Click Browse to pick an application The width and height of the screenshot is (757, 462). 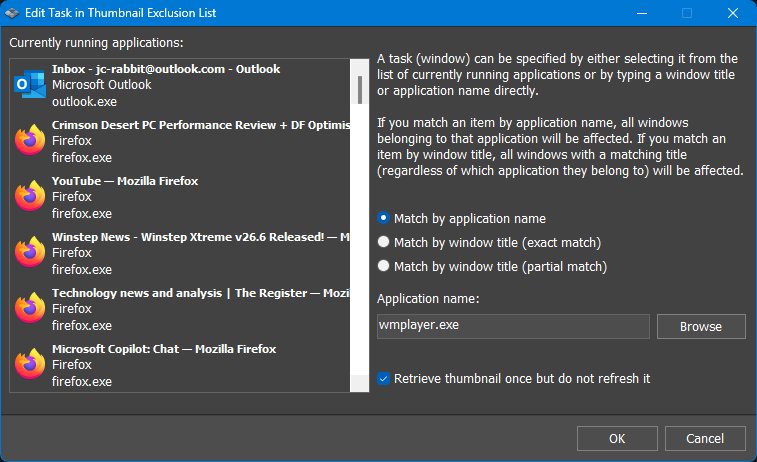click(x=701, y=327)
